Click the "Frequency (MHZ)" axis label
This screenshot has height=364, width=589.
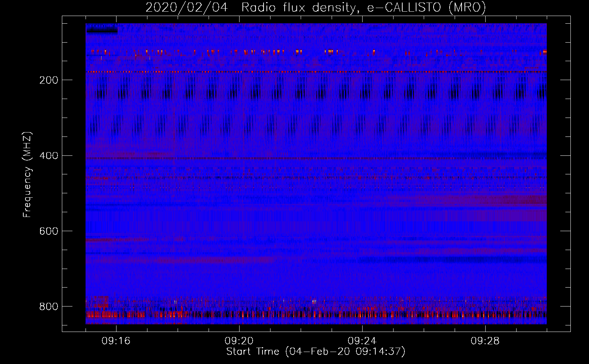point(27,174)
